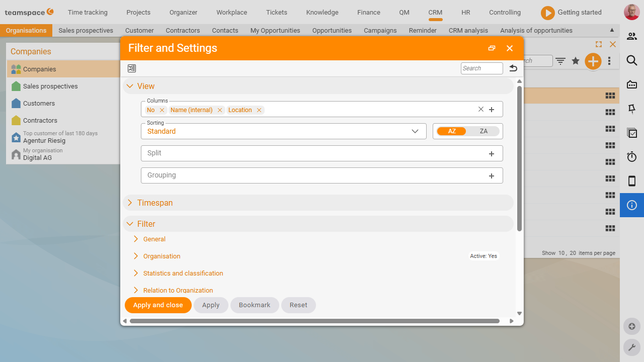The image size is (644, 362).
Task: Open the Time tracking menu
Action: 88,12
